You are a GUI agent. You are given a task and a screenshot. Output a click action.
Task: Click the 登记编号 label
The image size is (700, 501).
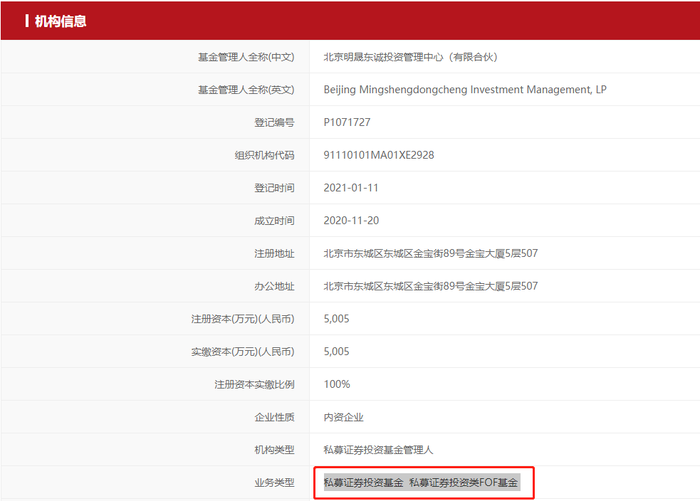coord(275,122)
